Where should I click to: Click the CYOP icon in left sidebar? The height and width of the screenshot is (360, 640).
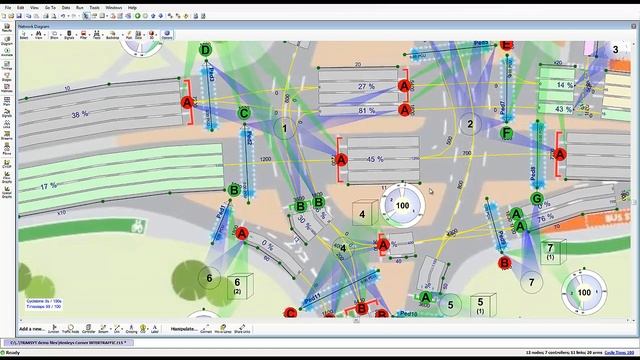(x=7, y=164)
